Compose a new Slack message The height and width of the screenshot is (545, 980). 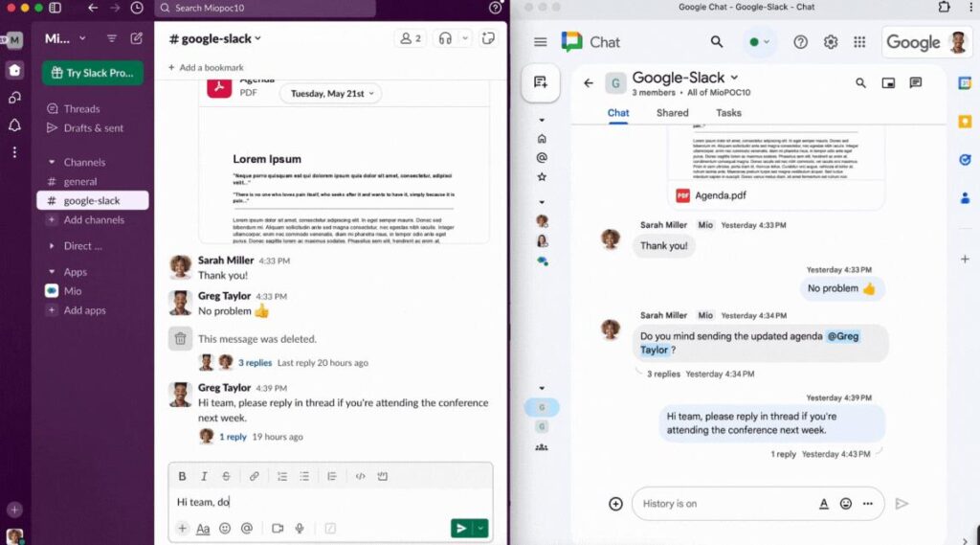pos(137,38)
